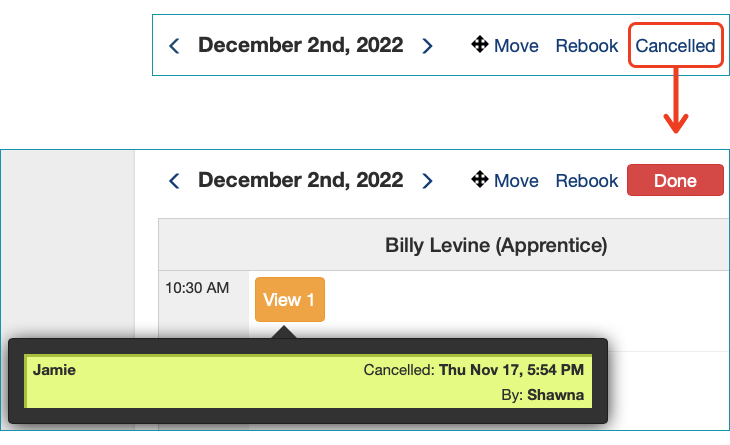Click the 10:30 AM time slot label

[x=197, y=288]
